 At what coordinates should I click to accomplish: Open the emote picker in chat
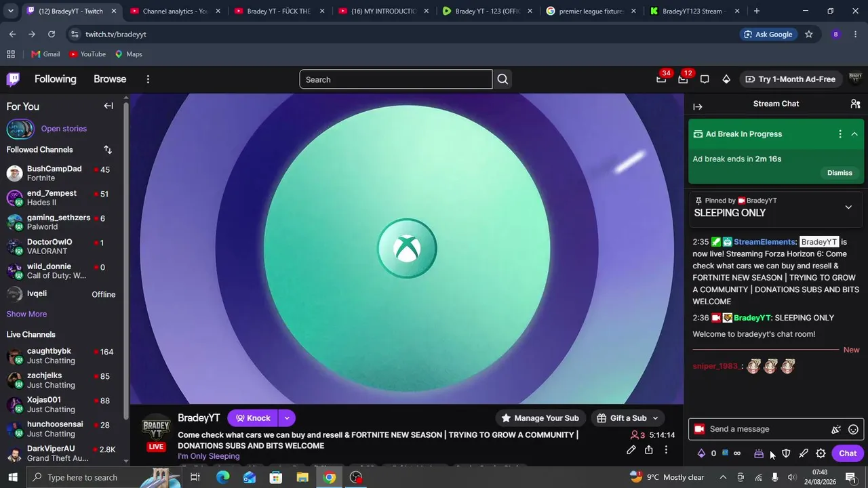click(854, 429)
